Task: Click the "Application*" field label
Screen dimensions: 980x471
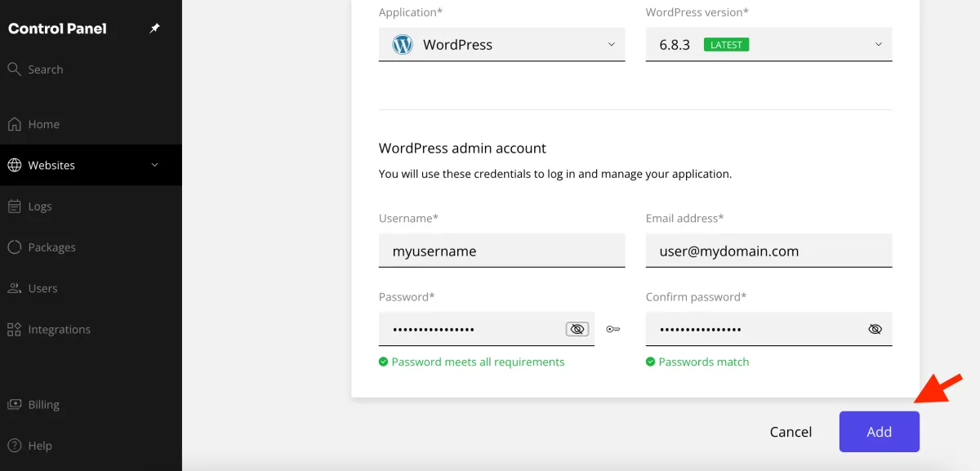Action: 411,12
